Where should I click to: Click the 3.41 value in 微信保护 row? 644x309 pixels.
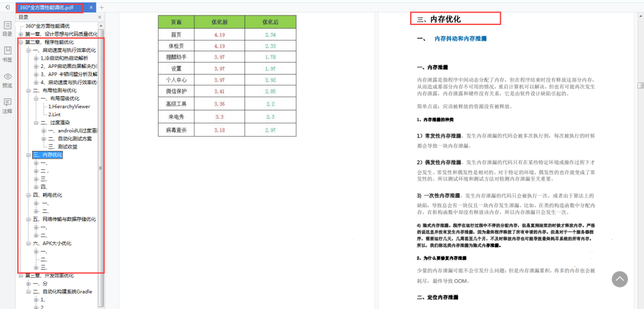point(219,91)
